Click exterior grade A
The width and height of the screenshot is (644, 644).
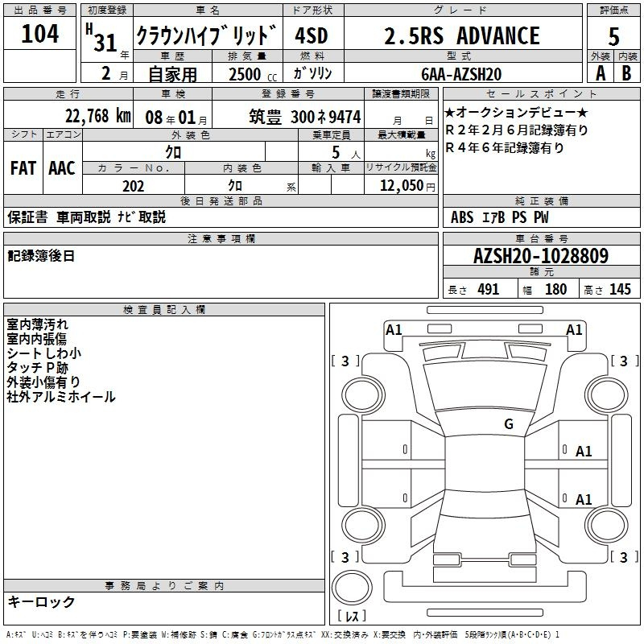tap(601, 73)
